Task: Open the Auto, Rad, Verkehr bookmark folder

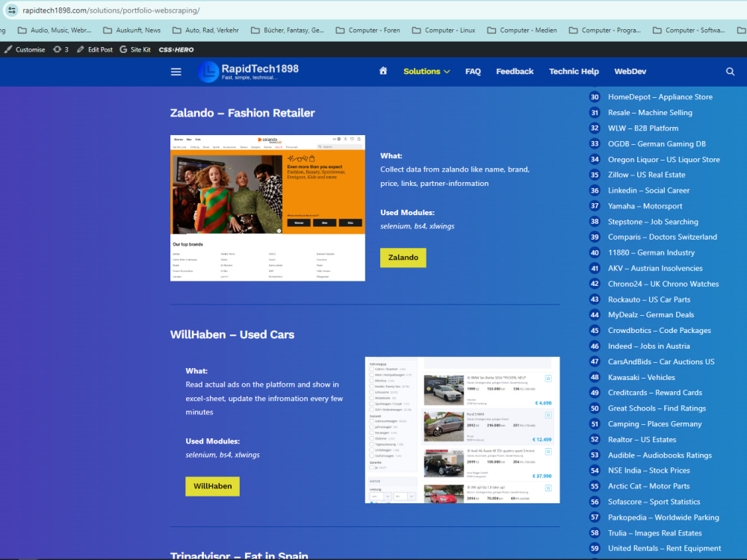Action: coord(205,30)
